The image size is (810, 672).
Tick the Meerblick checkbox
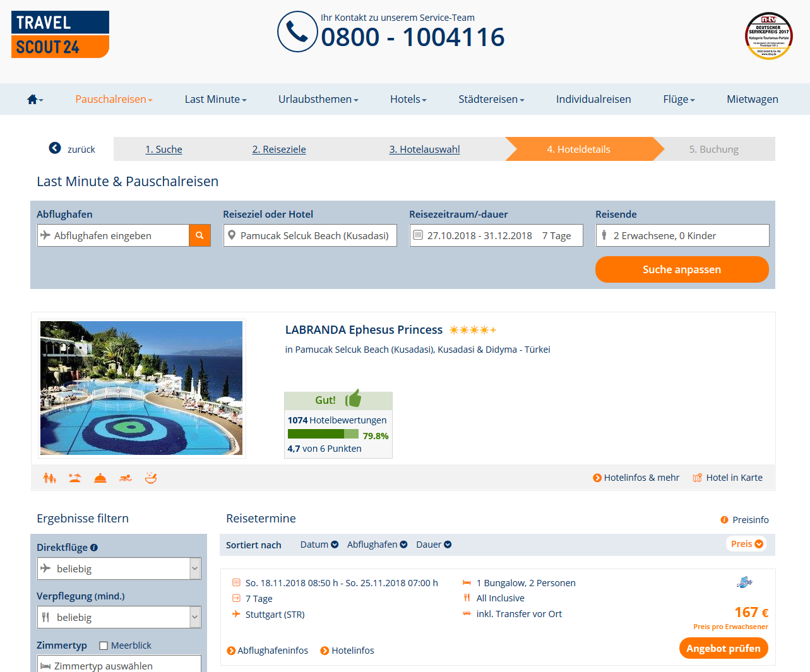coord(104,645)
